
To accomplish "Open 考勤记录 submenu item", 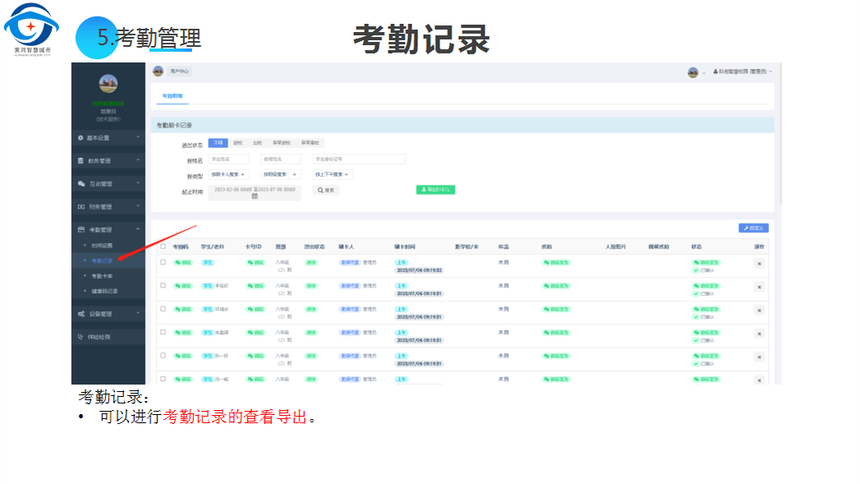I will pos(102,261).
